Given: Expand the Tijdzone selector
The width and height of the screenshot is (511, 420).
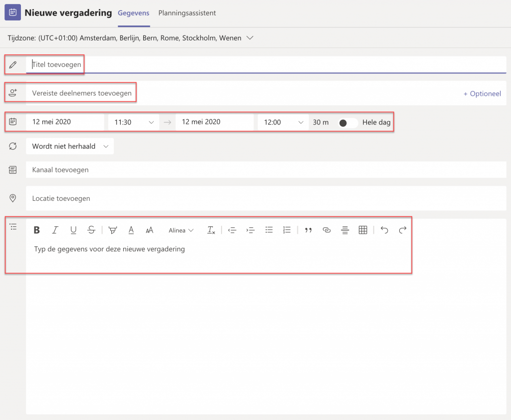Looking at the screenshot, I should point(250,38).
